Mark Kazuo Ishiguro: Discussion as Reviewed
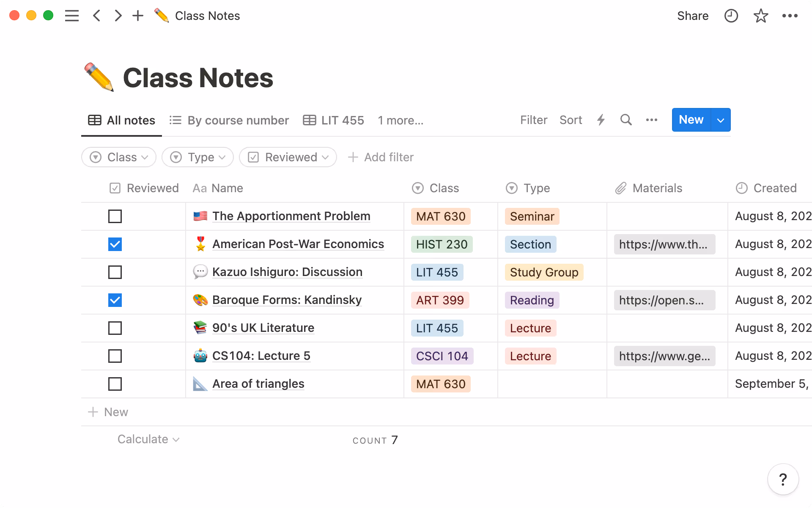Image resolution: width=812 pixels, height=508 pixels. [115, 272]
